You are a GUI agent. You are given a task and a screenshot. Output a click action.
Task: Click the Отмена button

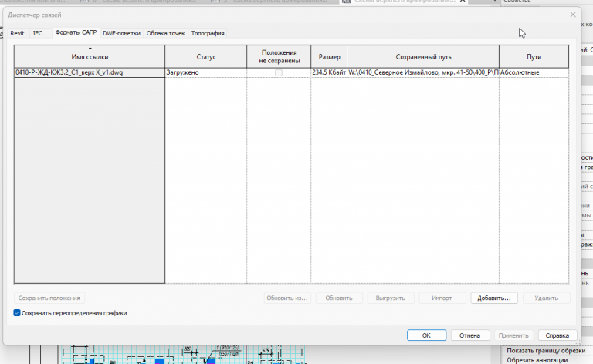coord(469,335)
